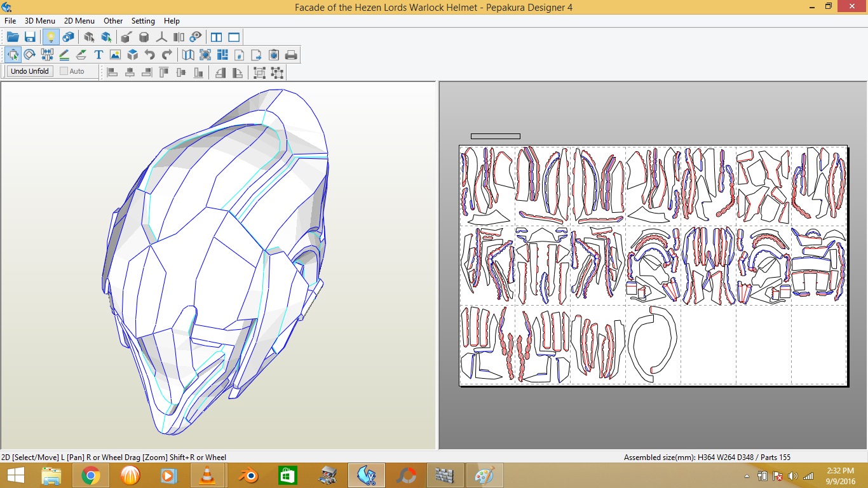Screen dimensions: 868x488
Task: Click the Open file folder icon
Action: [13, 37]
